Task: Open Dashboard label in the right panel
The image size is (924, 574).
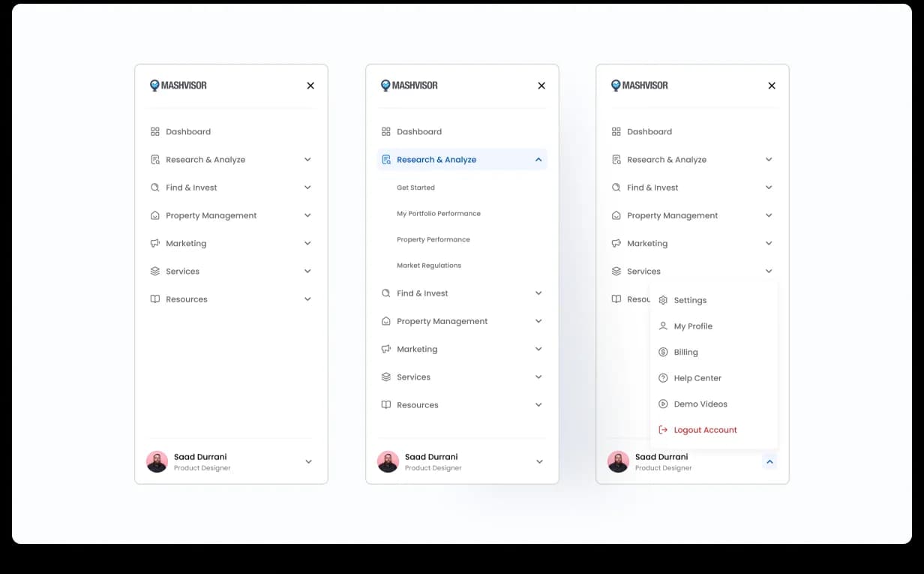Action: click(649, 131)
